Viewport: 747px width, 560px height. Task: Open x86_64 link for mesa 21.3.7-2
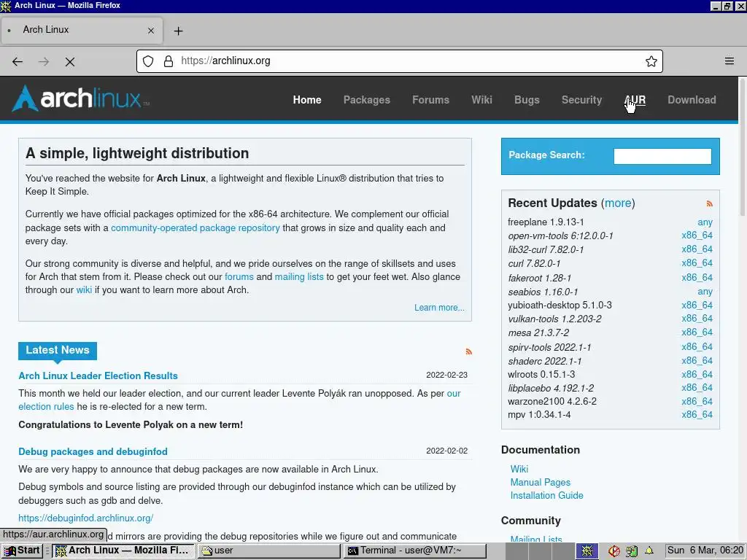[697, 332]
